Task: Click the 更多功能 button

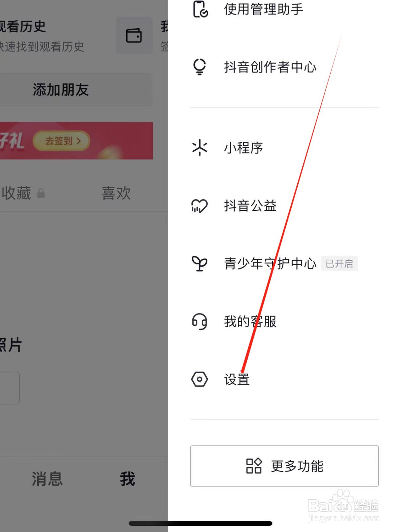Action: 284,466
